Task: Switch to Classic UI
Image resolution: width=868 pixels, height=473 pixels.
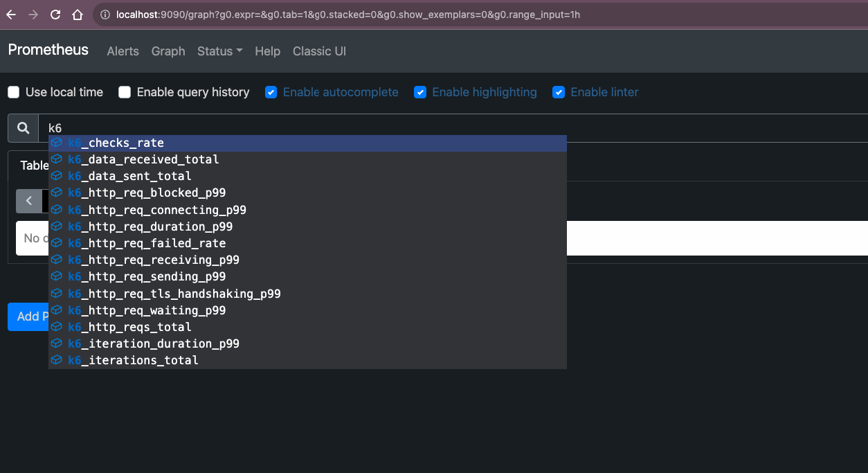Action: [x=319, y=51]
